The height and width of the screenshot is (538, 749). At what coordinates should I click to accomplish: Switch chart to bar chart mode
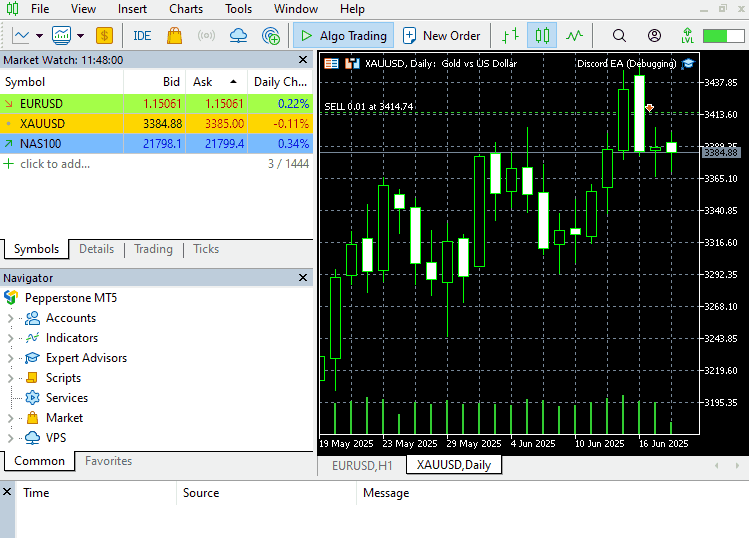[x=510, y=35]
